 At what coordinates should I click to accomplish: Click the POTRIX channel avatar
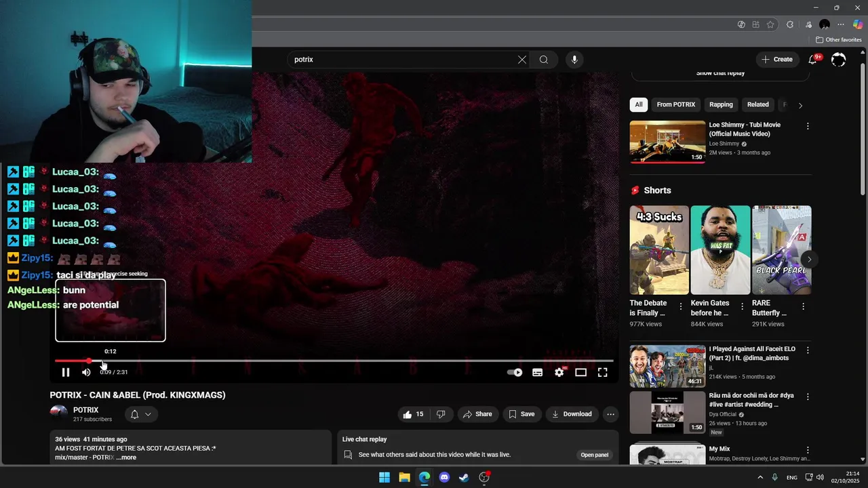coord(59,413)
